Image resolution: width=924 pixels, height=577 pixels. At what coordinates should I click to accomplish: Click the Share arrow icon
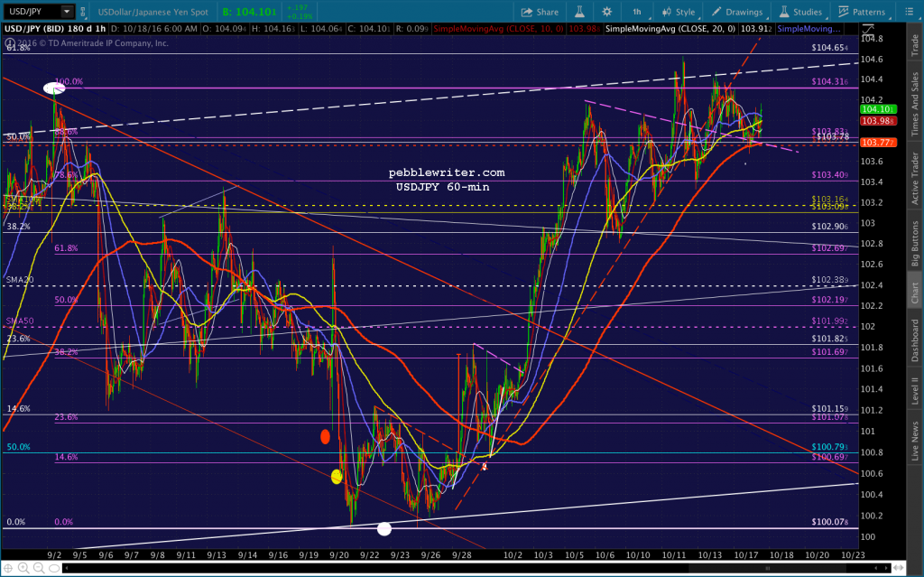point(527,12)
